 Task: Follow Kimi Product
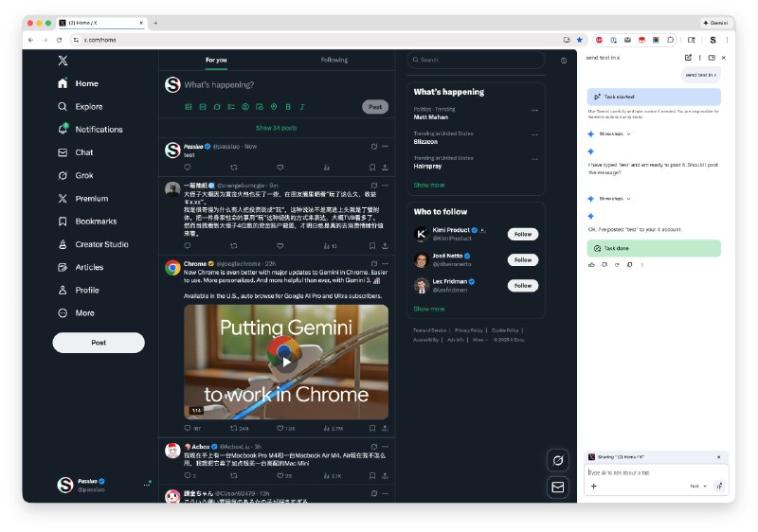pyautogui.click(x=523, y=234)
